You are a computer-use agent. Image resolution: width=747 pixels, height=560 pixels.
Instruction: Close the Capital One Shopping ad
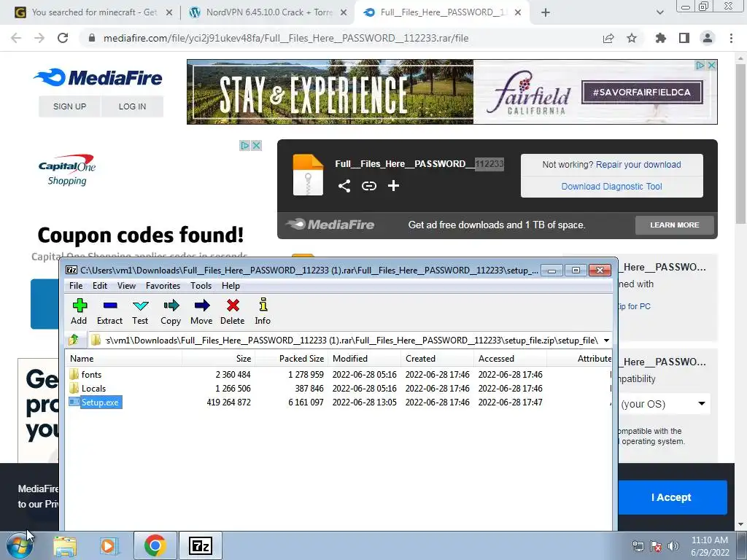pyautogui.click(x=256, y=145)
